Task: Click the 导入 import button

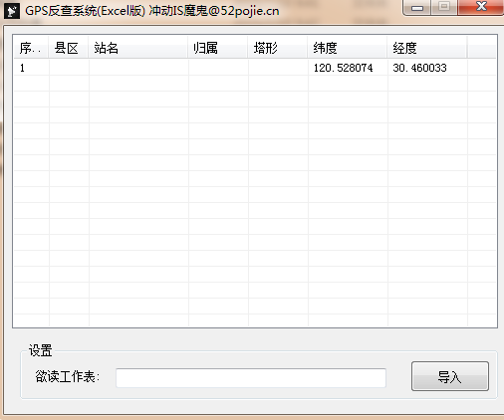Action: [x=450, y=376]
